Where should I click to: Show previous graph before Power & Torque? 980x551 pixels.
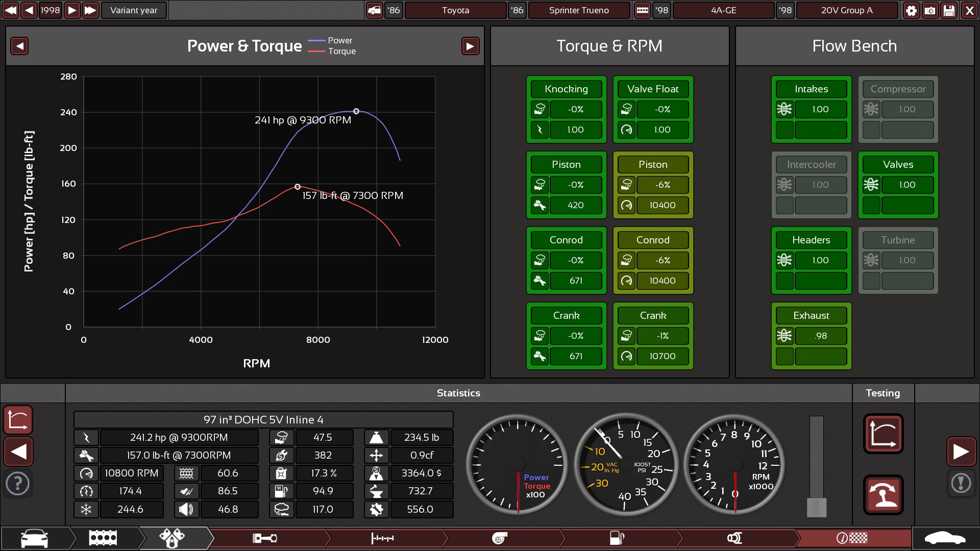(19, 46)
